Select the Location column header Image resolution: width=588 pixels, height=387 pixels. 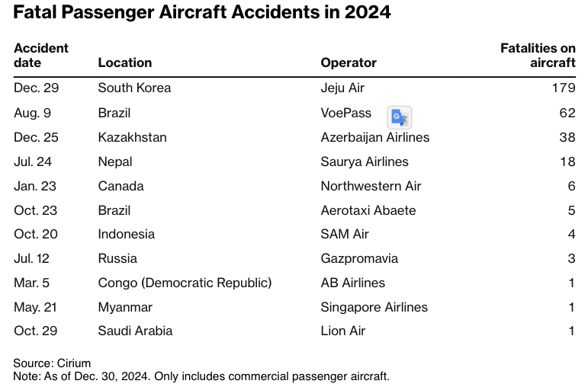[x=125, y=62]
